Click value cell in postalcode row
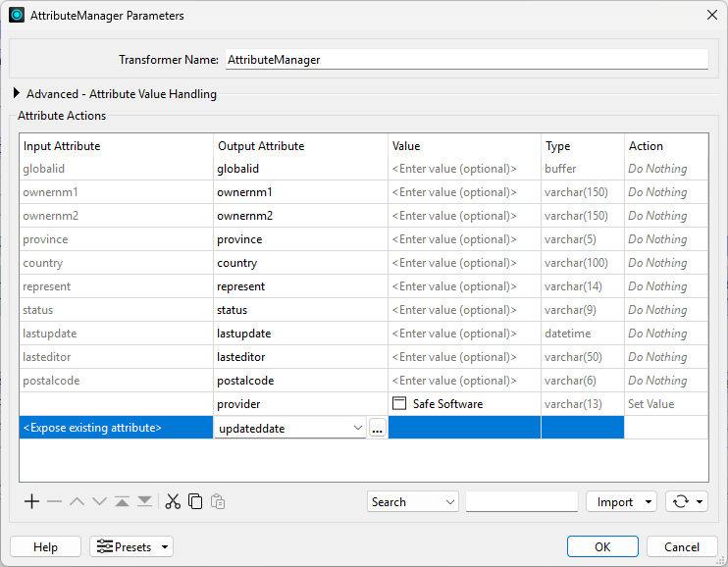The image size is (728, 567). point(464,381)
